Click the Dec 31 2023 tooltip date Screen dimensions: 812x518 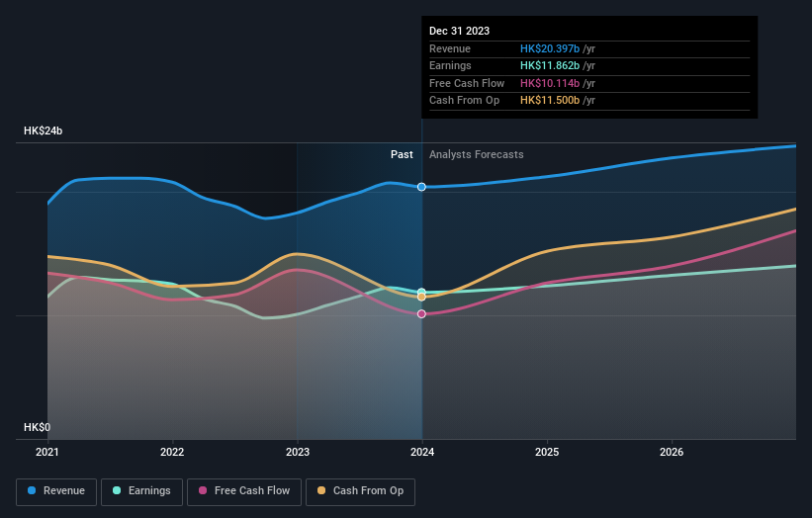pos(459,31)
